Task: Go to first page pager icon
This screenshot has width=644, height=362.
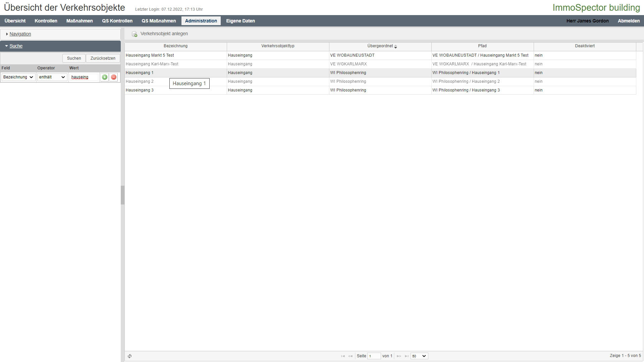Action: (343, 356)
